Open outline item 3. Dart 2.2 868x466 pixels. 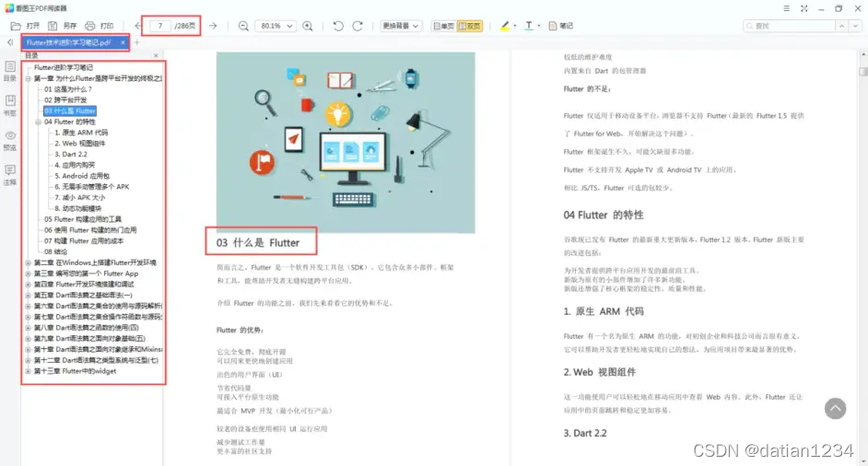pyautogui.click(x=71, y=155)
